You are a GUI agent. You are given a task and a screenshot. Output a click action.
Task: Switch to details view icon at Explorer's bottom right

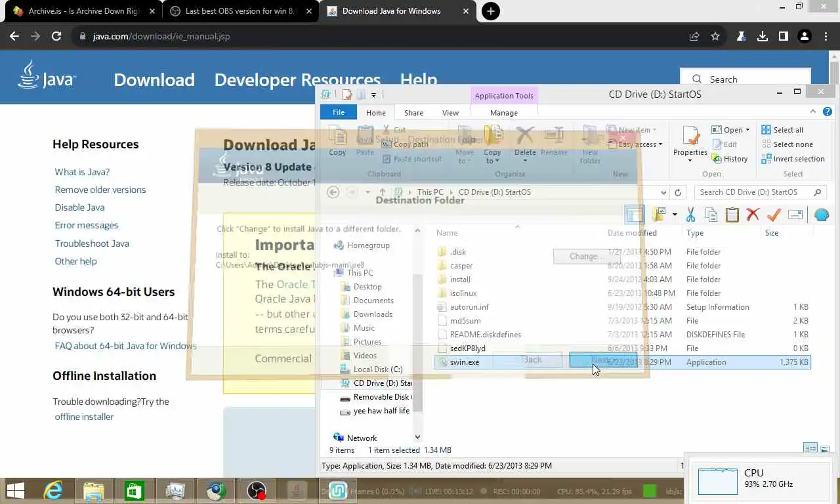810,450
